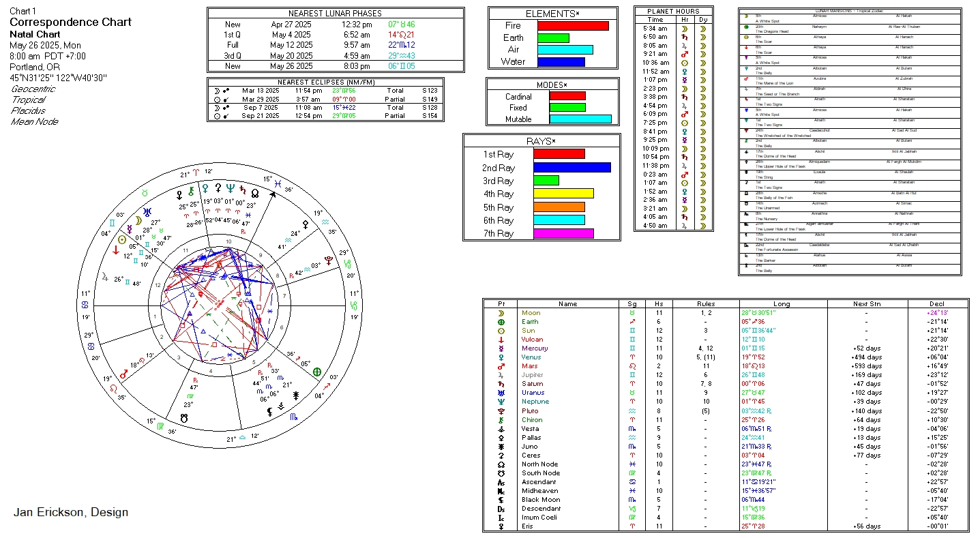Click the green Earth symbol on the wheel

(316, 372)
